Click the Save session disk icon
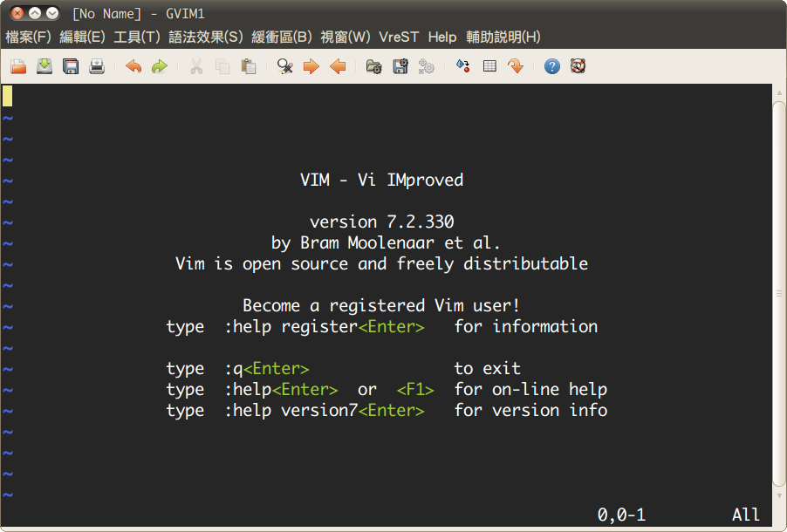Image resolution: width=787 pixels, height=532 pixels. tap(400, 66)
